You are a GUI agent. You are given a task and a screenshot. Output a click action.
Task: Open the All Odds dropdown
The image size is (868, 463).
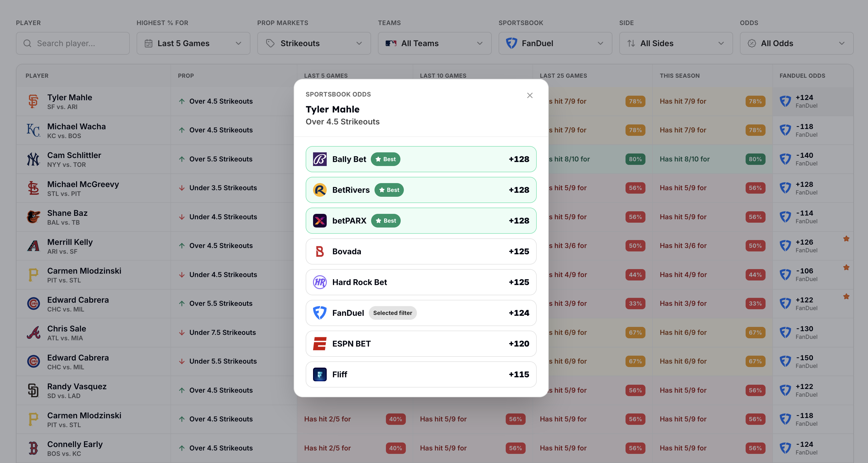click(x=797, y=44)
